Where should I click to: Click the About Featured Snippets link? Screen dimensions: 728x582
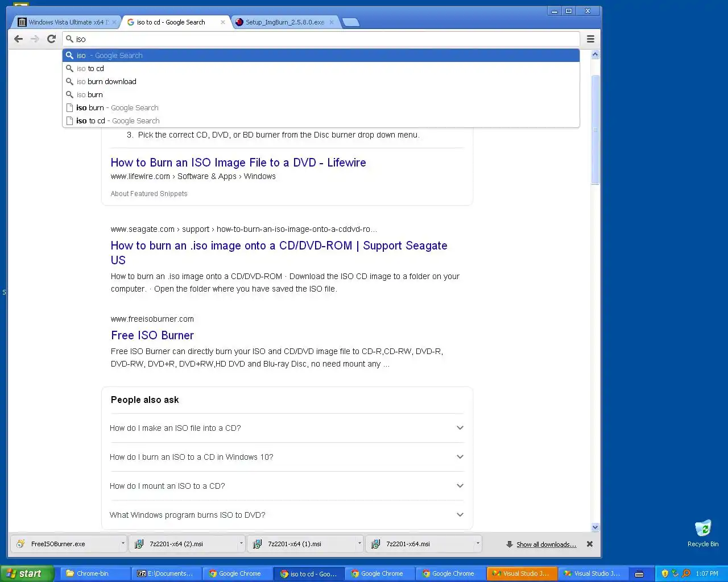pyautogui.click(x=149, y=194)
